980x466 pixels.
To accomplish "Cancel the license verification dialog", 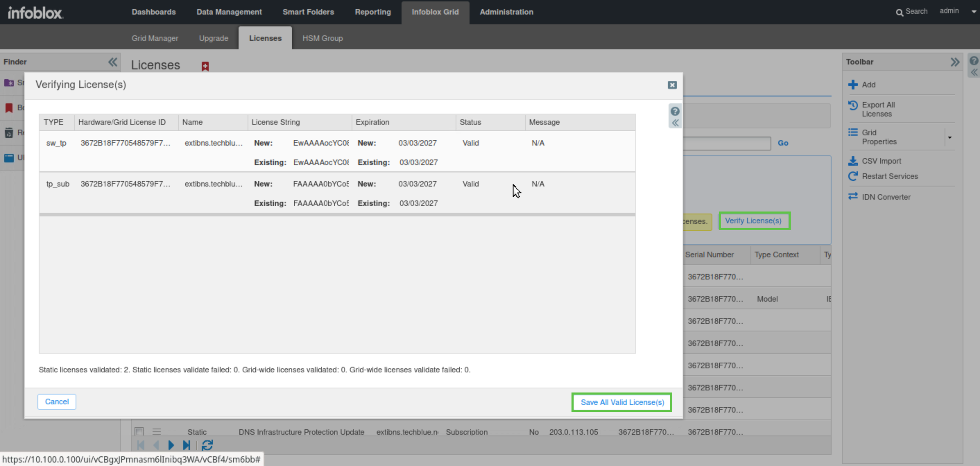I will [57, 402].
